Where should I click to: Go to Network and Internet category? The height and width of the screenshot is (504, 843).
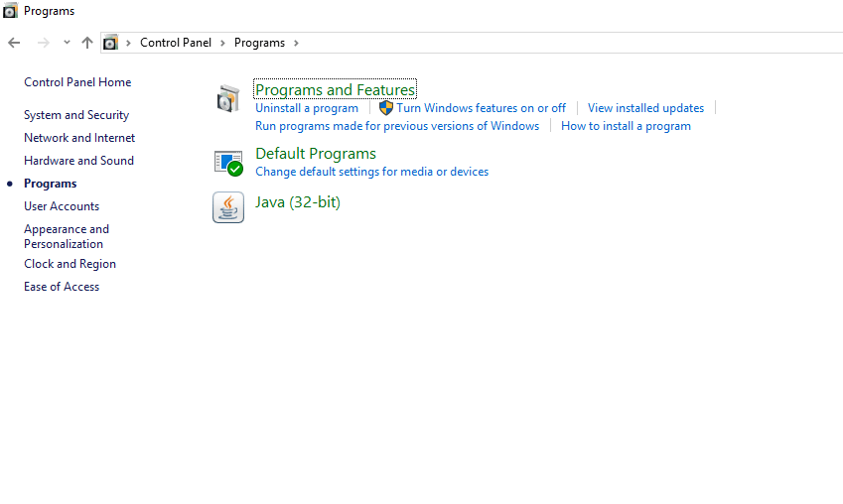[79, 138]
